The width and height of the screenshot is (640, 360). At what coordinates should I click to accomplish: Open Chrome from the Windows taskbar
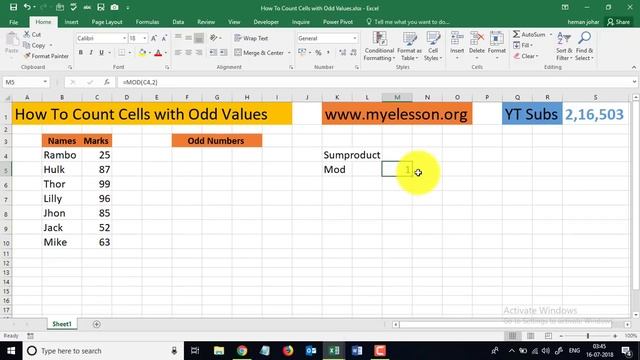tap(242, 351)
